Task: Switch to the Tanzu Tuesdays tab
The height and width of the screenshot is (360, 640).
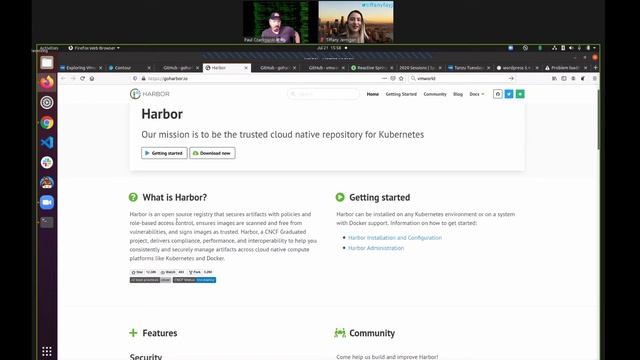Action: point(469,68)
